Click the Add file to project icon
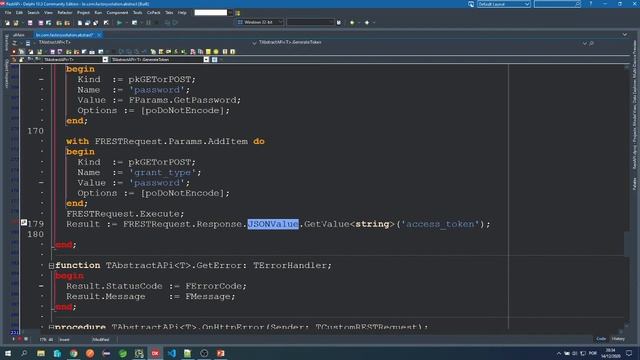 pyautogui.click(x=59, y=23)
